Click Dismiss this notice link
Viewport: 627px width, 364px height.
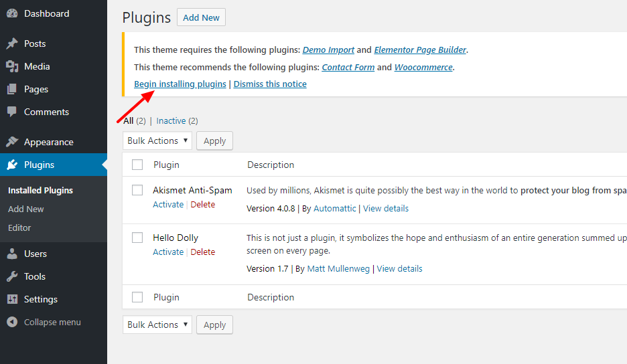270,84
